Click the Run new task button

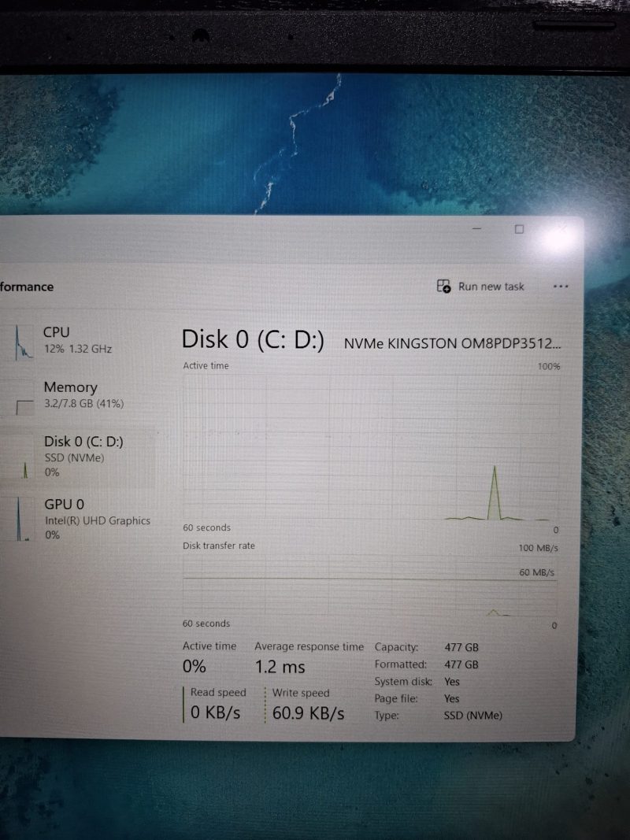coord(480,287)
